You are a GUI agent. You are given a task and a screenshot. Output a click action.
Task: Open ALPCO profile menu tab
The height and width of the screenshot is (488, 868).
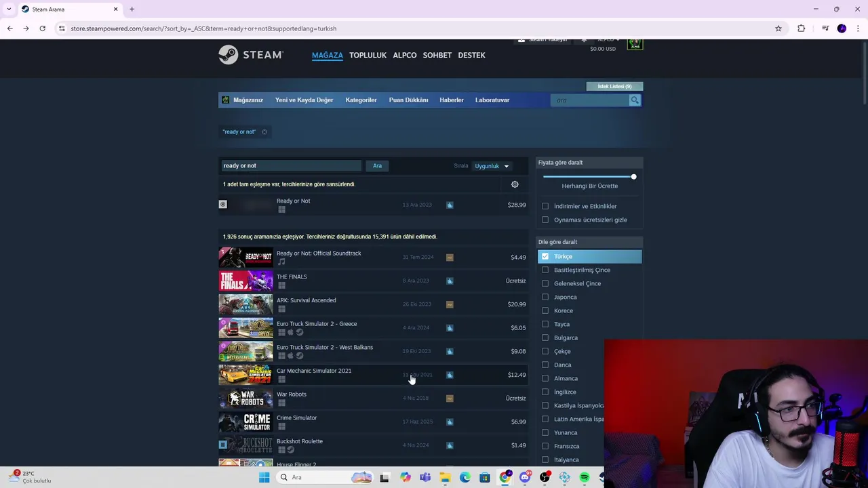coord(405,55)
